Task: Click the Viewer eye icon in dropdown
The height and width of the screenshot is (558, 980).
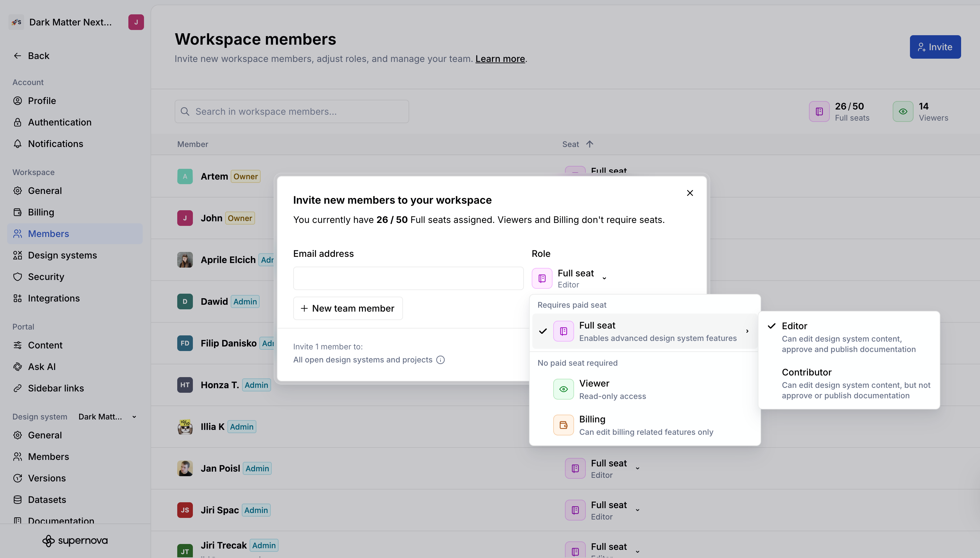Action: pos(563,389)
